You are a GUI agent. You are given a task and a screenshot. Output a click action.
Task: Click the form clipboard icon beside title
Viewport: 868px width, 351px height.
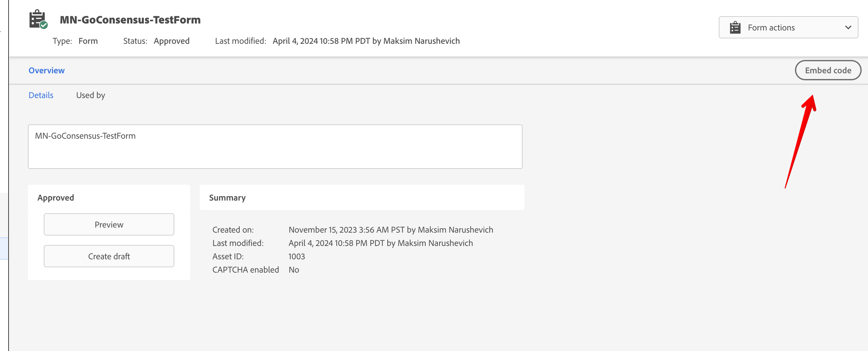pyautogui.click(x=37, y=18)
